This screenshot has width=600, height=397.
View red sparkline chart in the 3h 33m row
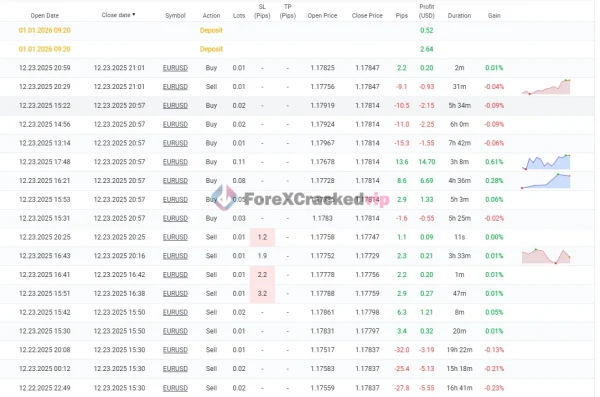coord(546,256)
